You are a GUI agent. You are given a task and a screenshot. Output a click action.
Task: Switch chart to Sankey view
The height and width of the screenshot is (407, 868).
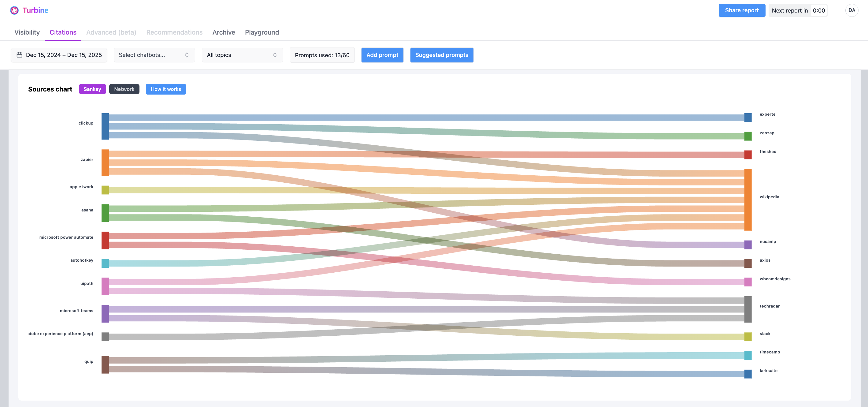[92, 89]
